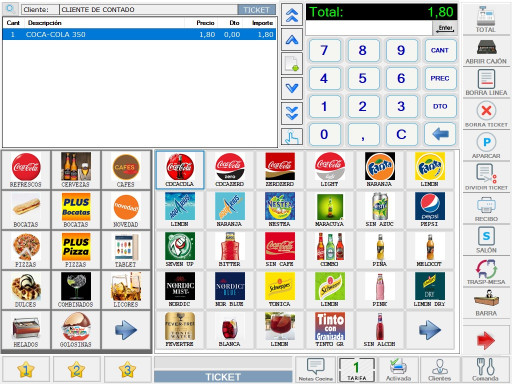Select TRASP-MESA to transfer table
Screen dimensions: 512x384
click(x=486, y=271)
